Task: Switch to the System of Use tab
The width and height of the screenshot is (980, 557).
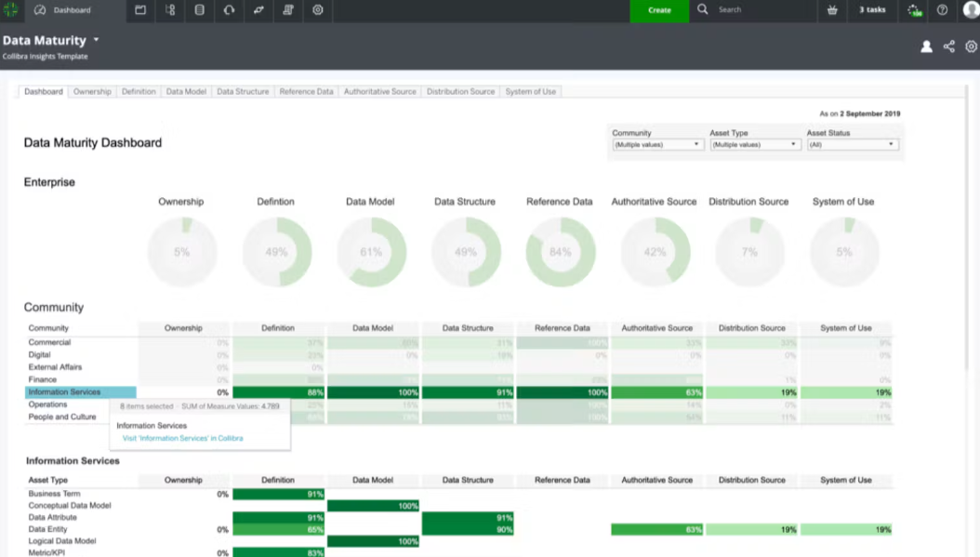Action: (531, 91)
